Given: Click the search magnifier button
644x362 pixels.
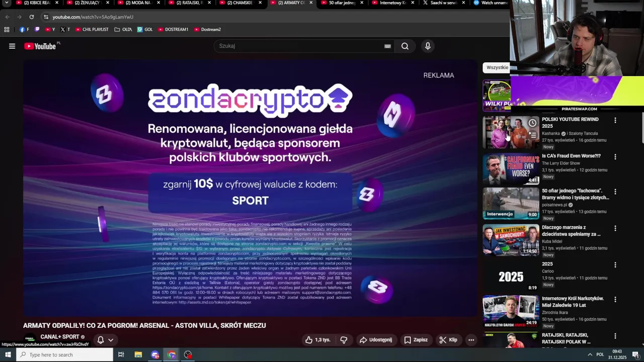Looking at the screenshot, I should 405,46.
